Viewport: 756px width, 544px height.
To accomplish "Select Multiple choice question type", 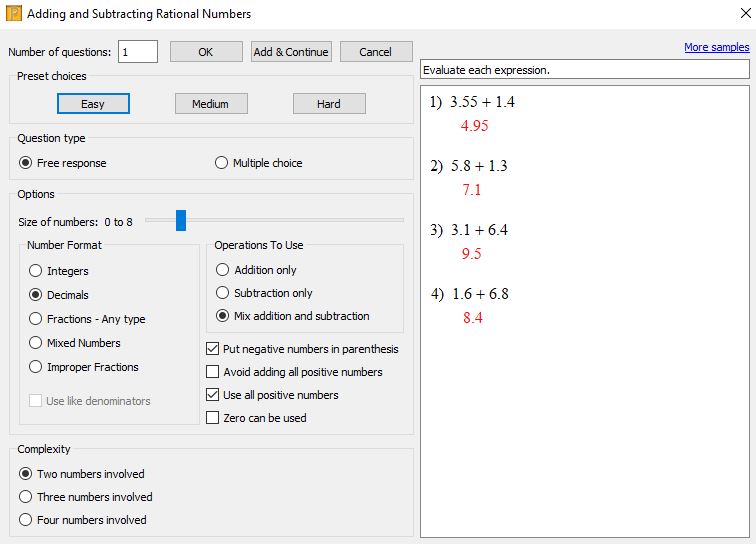I will tap(258, 163).
